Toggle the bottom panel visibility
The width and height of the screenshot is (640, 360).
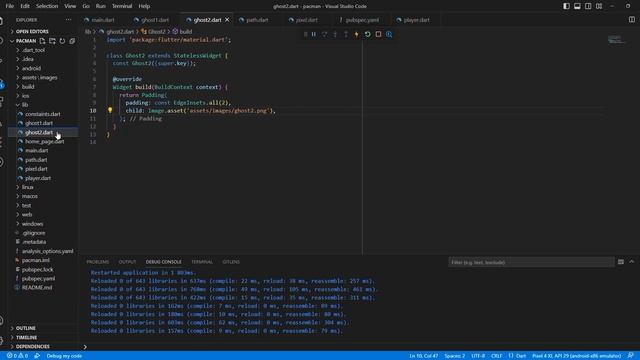click(577, 6)
